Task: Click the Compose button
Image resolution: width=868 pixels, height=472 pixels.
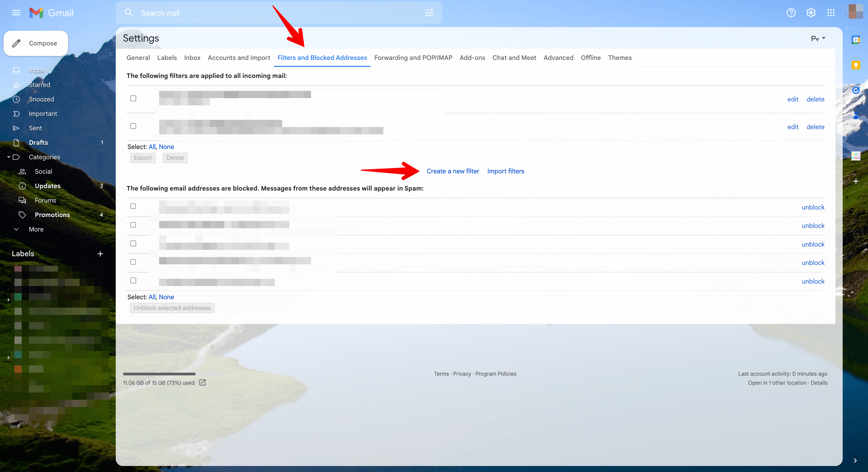Action: point(36,43)
